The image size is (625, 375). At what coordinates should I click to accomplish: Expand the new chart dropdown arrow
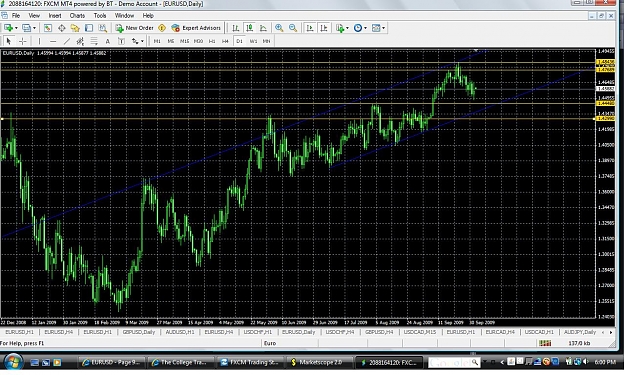16,28
